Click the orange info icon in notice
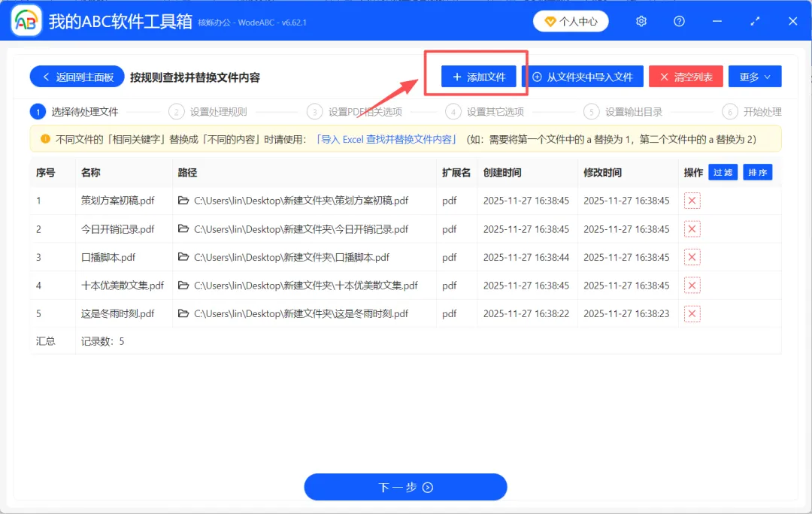 click(x=45, y=139)
